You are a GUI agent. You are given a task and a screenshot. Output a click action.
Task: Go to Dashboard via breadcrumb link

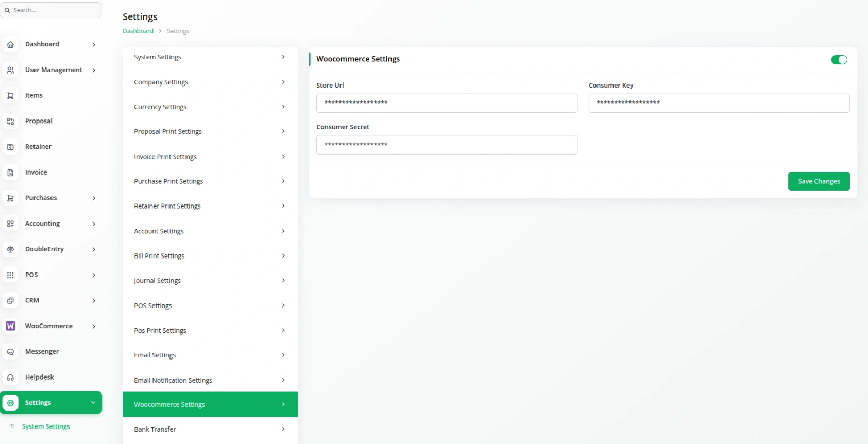point(138,31)
